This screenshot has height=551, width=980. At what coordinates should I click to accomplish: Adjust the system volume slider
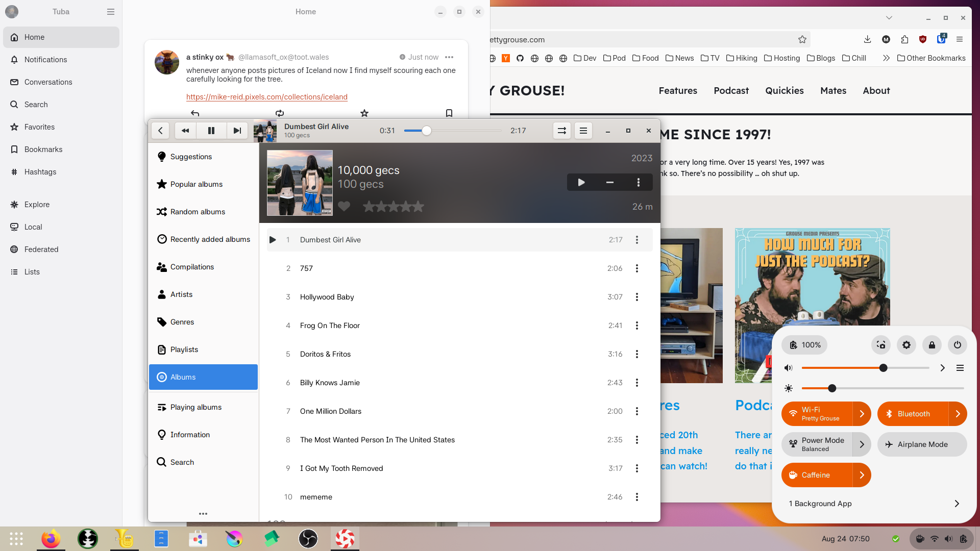(866, 368)
